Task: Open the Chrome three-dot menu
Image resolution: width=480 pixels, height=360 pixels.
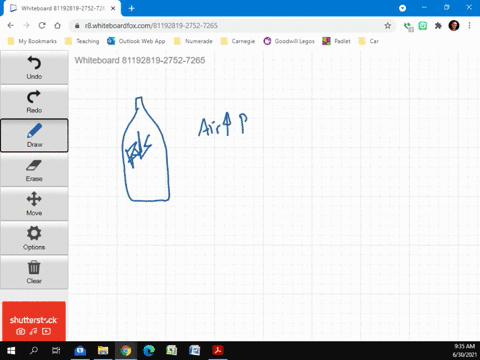Action: click(469, 26)
